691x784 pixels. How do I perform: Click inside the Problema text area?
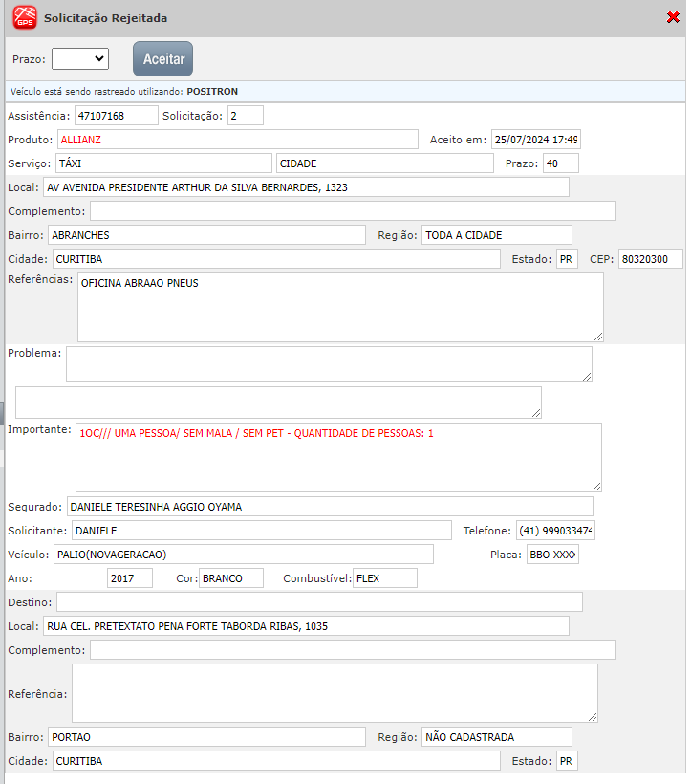pyautogui.click(x=328, y=364)
